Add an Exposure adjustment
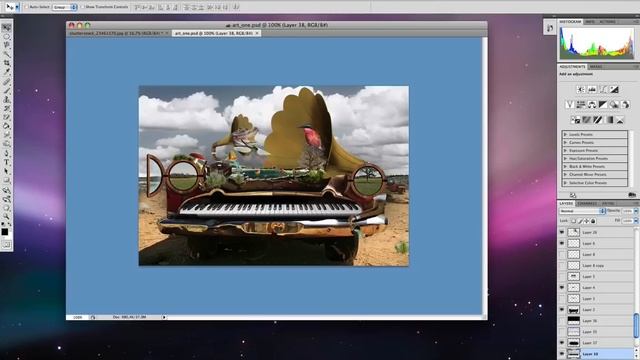640x360 pixels. point(614,89)
